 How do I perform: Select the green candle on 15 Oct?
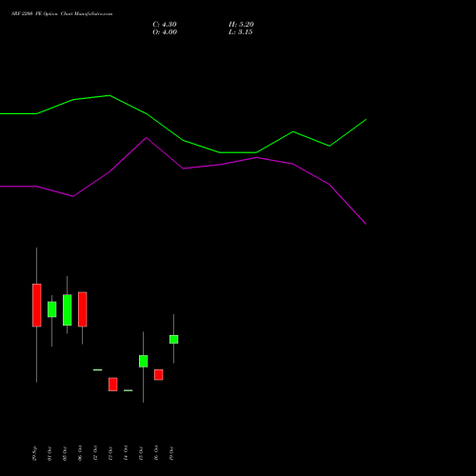(144, 361)
